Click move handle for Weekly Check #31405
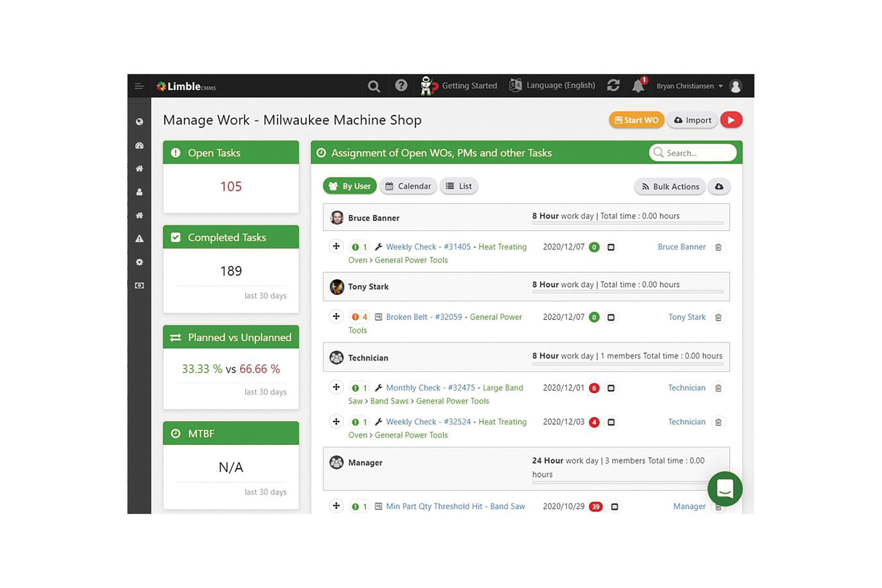The width and height of the screenshot is (882, 588). point(336,246)
